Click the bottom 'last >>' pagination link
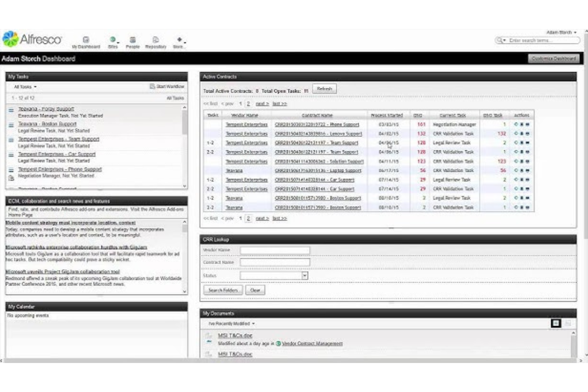This screenshot has width=588, height=392. [x=279, y=218]
